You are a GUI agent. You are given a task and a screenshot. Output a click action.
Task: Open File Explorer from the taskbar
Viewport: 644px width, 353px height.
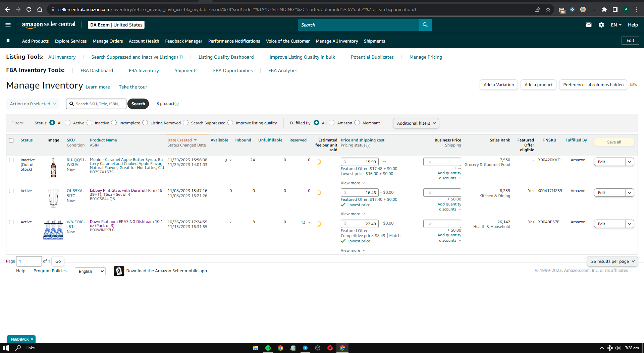[256, 348]
